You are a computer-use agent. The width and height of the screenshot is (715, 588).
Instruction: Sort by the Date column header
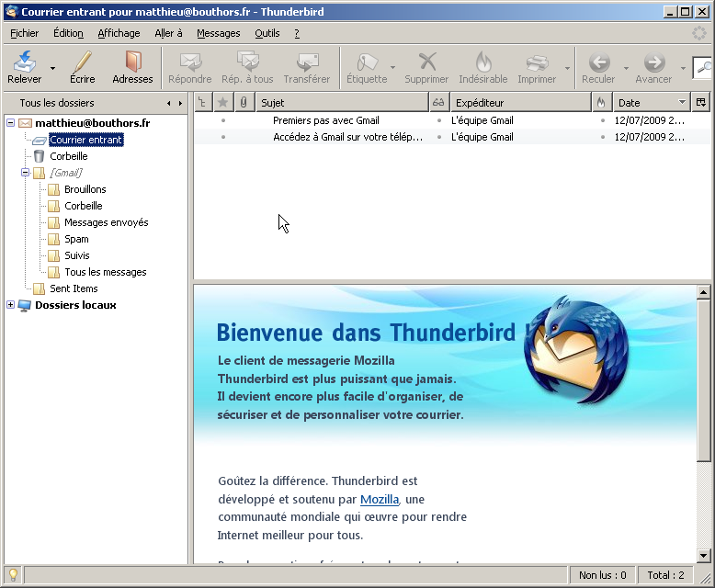pos(652,103)
